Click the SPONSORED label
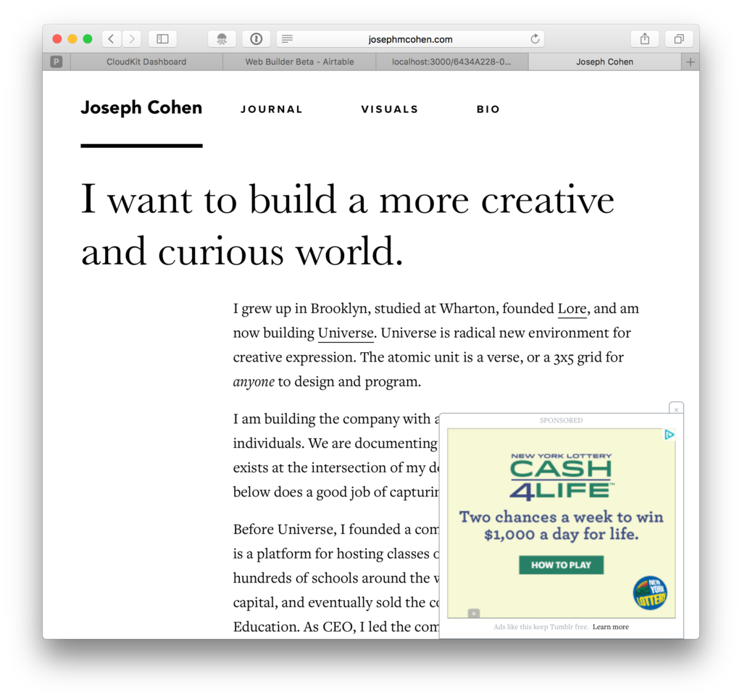 (x=562, y=420)
